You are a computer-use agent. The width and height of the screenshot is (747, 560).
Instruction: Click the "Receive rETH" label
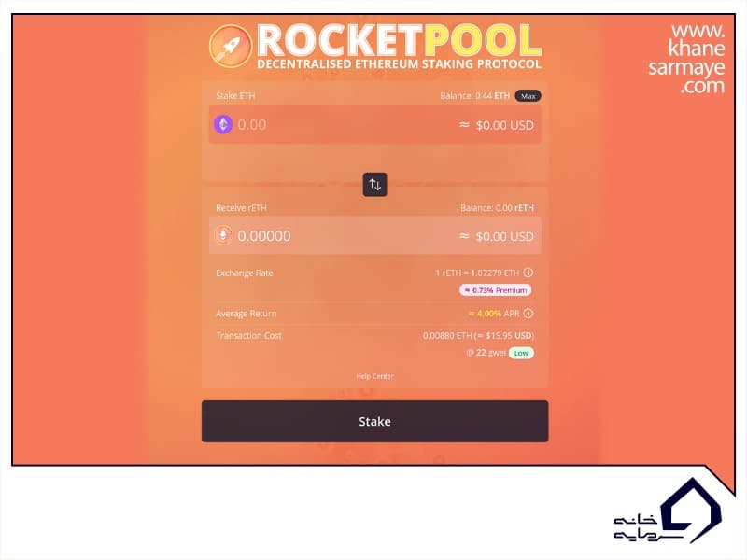pos(241,208)
